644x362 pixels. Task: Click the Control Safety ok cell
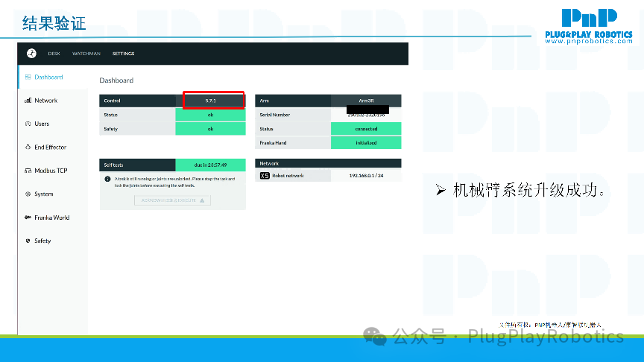[211, 129]
